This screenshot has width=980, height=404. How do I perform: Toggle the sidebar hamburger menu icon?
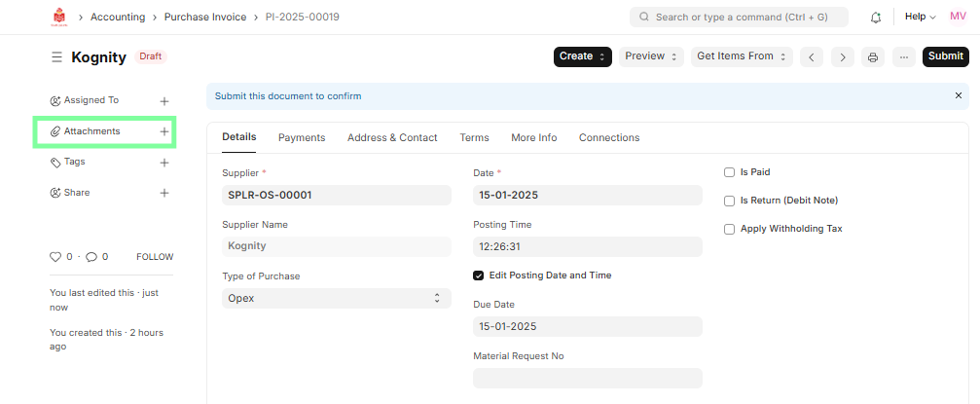coord(57,57)
